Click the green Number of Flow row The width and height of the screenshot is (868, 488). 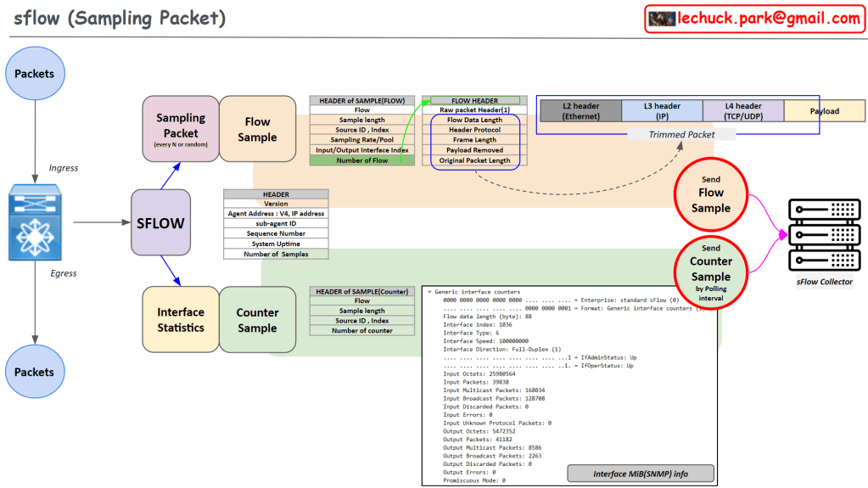(x=361, y=160)
